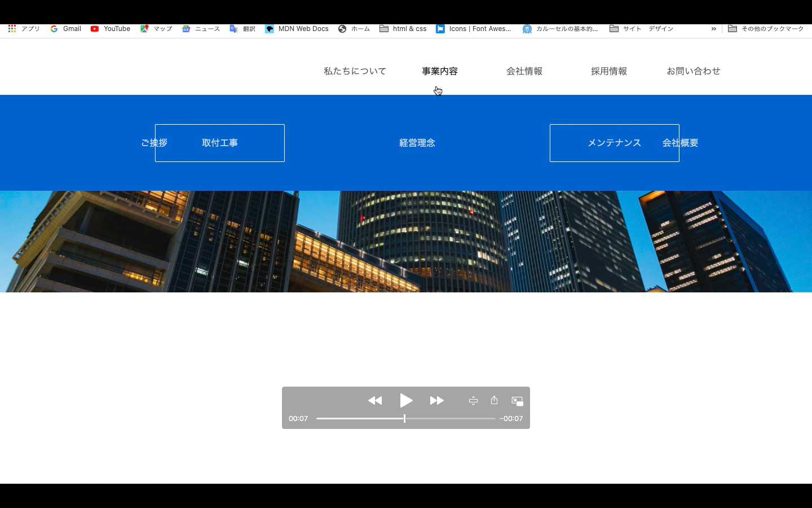Click the アプリ grid icon
Screen dimensions: 812x508
coord(12,28)
